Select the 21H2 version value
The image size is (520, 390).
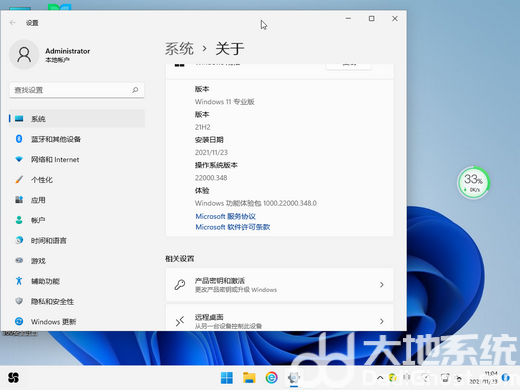point(203,127)
